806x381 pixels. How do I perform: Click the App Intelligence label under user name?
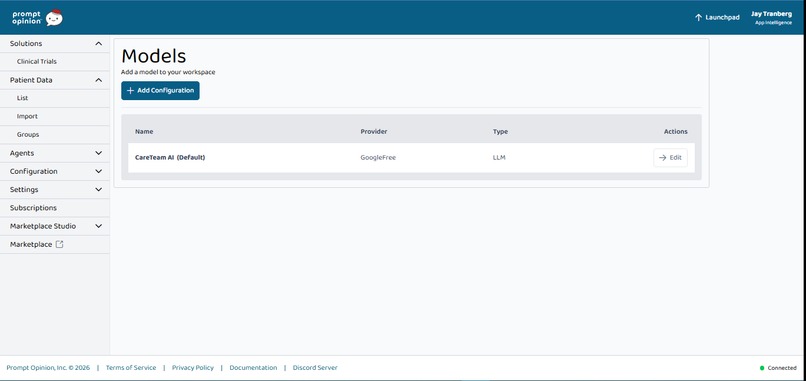(x=774, y=23)
